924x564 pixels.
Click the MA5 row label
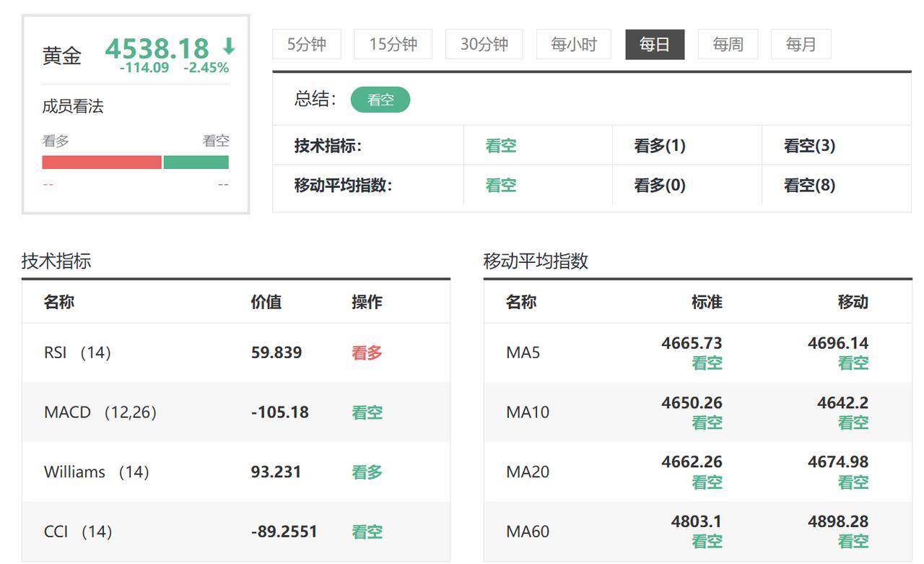tap(523, 352)
